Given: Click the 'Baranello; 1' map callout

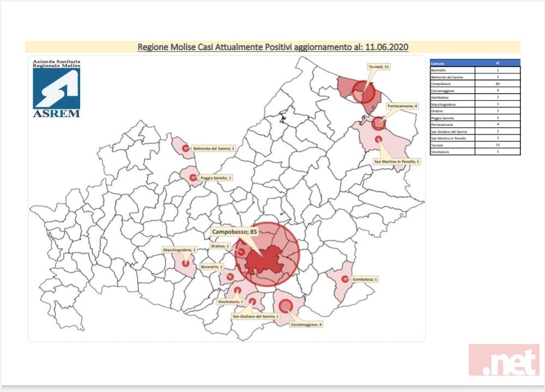Looking at the screenshot, I should tap(211, 267).
